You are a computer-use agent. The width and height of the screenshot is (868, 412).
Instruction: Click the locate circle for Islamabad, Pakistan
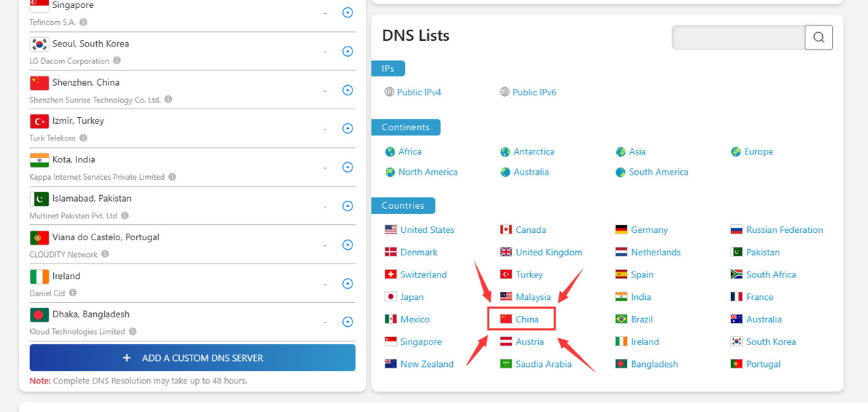[347, 206]
